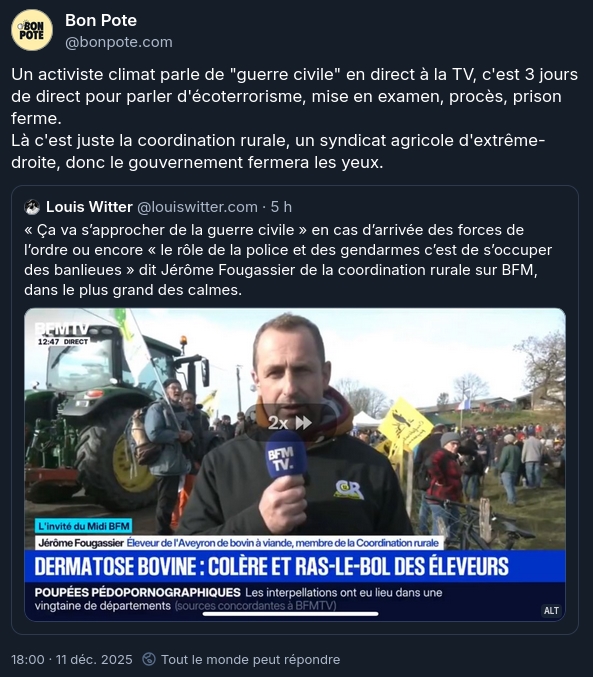Click the BFMTV logo in video corner
593x677 pixels.
click(x=63, y=334)
